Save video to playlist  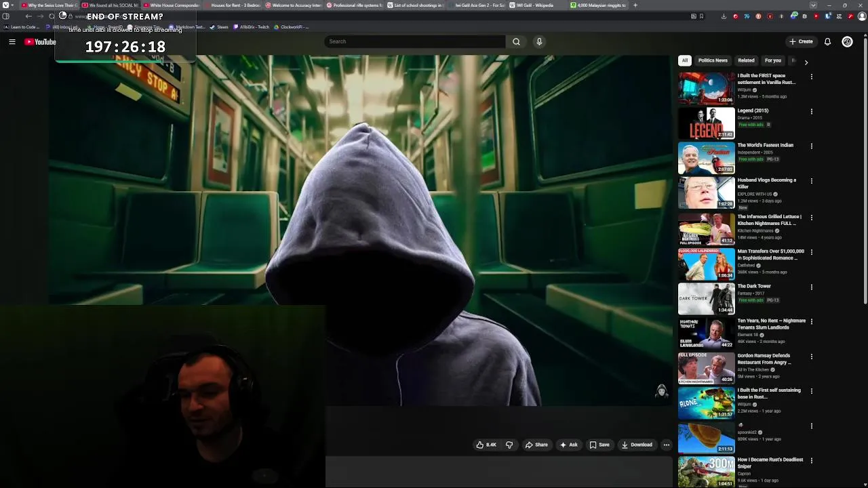coord(599,445)
